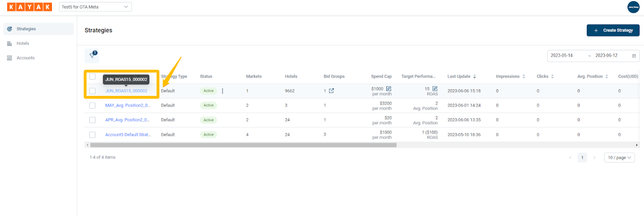Click the Cost(USD) column header
644x216 pixels.
coord(628,77)
